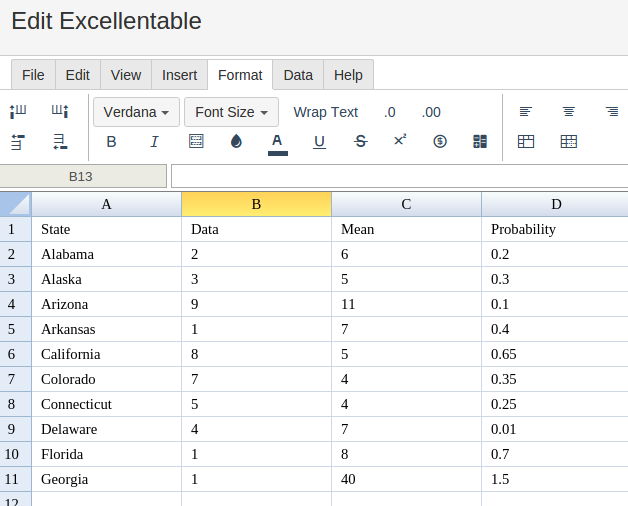
Task: Toggle bold formatting
Action: [x=111, y=141]
